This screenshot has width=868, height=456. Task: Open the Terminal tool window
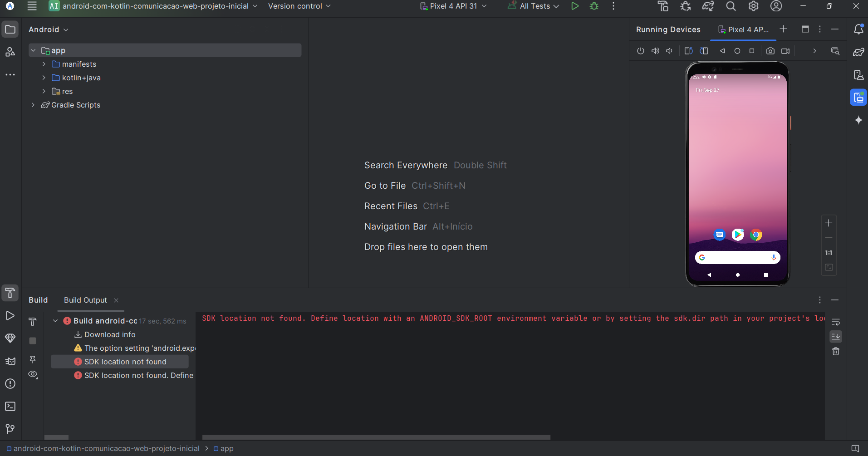tap(10, 407)
